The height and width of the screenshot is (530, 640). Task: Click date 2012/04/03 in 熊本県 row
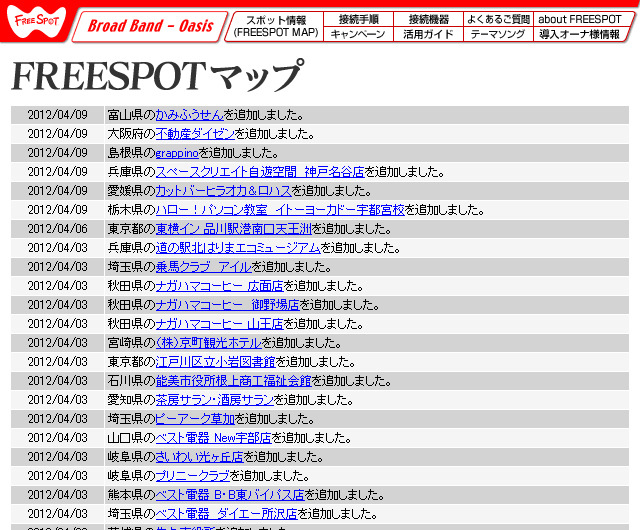[58, 495]
